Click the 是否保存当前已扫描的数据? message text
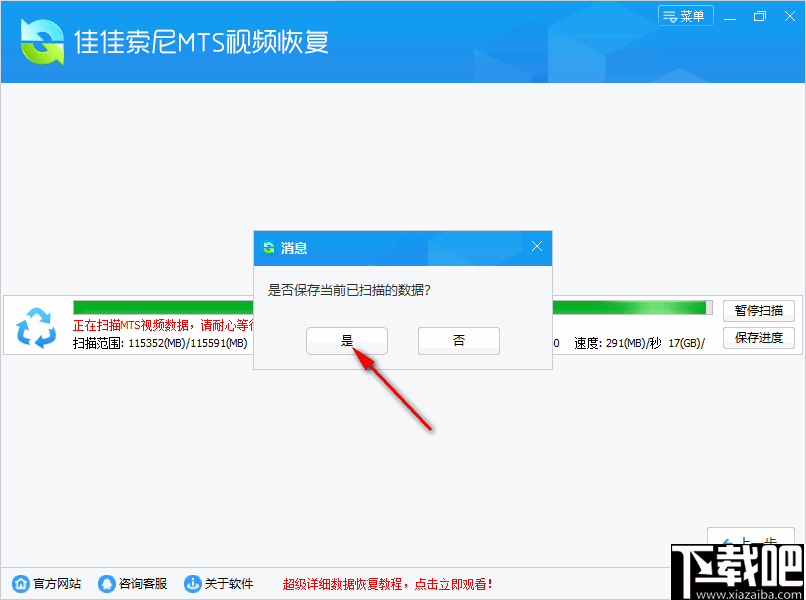Image resolution: width=806 pixels, height=600 pixels. click(349, 290)
